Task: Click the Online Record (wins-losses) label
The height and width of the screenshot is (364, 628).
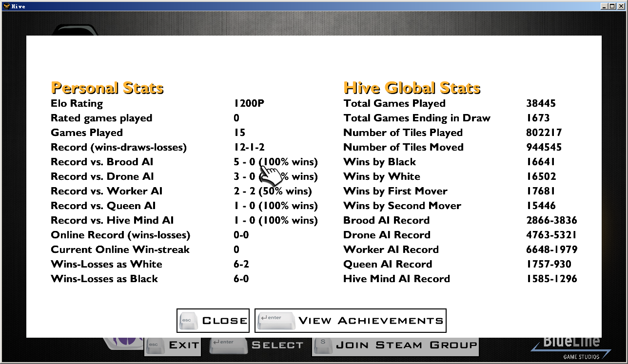Action: (120, 235)
